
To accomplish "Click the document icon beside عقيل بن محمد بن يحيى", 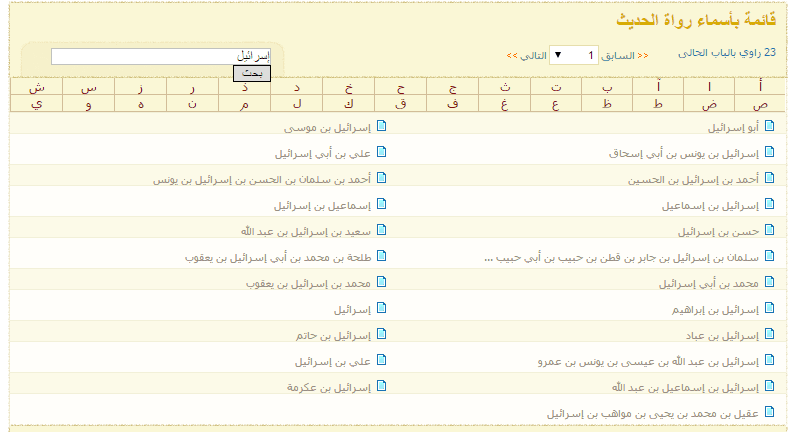I will coord(768,412).
